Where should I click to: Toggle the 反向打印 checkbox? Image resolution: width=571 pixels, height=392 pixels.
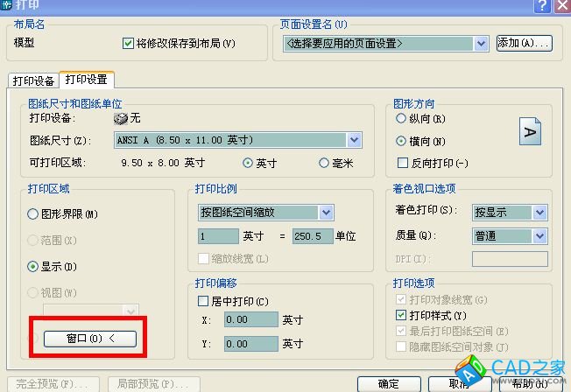tap(403, 163)
